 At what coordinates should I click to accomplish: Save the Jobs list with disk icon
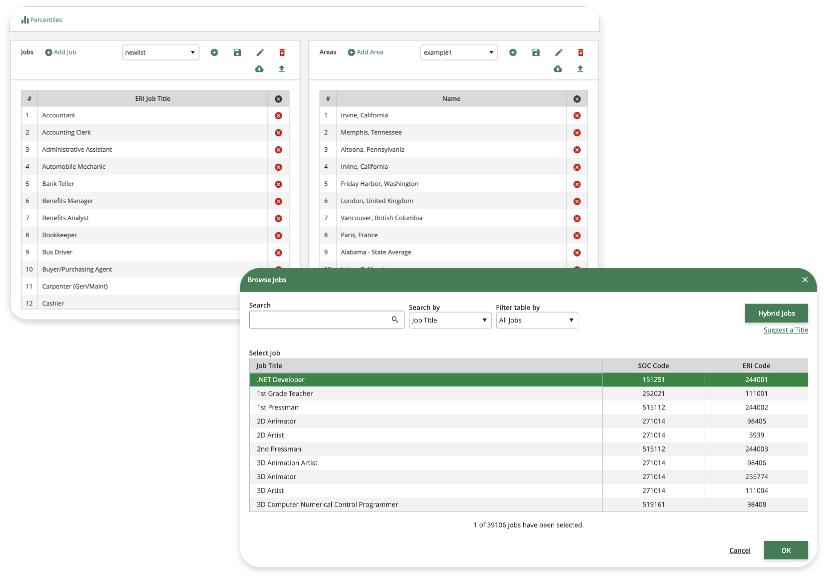tap(237, 52)
